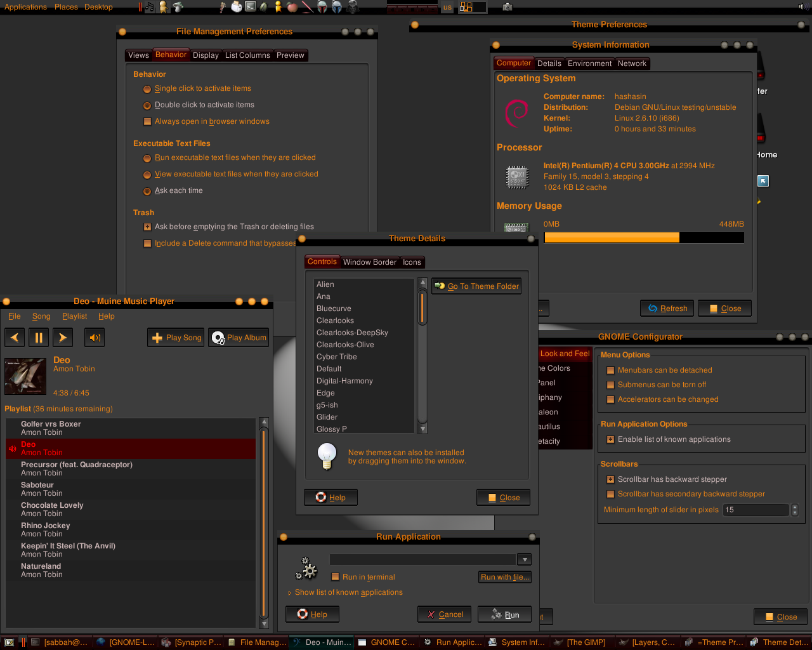Click the command input field in Run Application
This screenshot has height=650, width=812.
click(423, 560)
